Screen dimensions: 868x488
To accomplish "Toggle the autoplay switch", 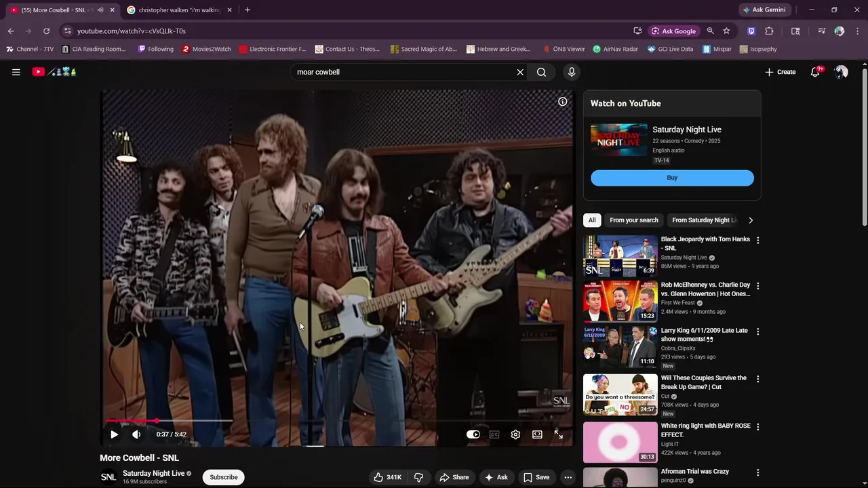I will [473, 434].
